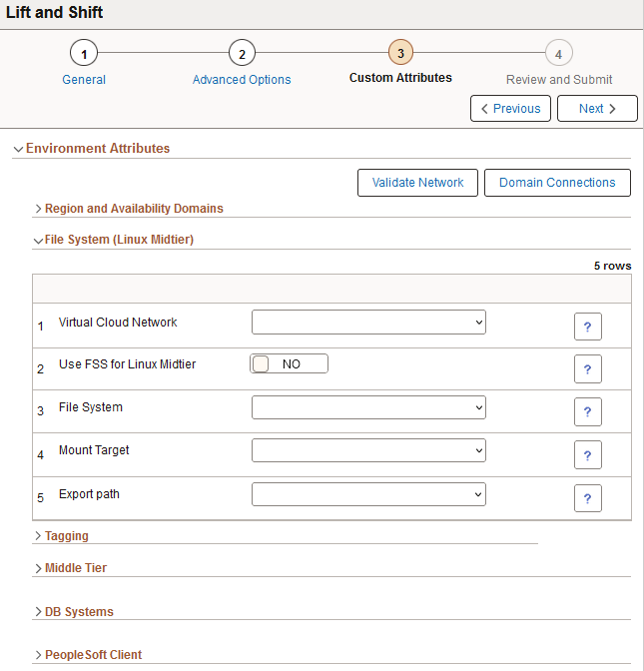Go to step 1 circle icon
The width and height of the screenshot is (644, 671).
84,53
